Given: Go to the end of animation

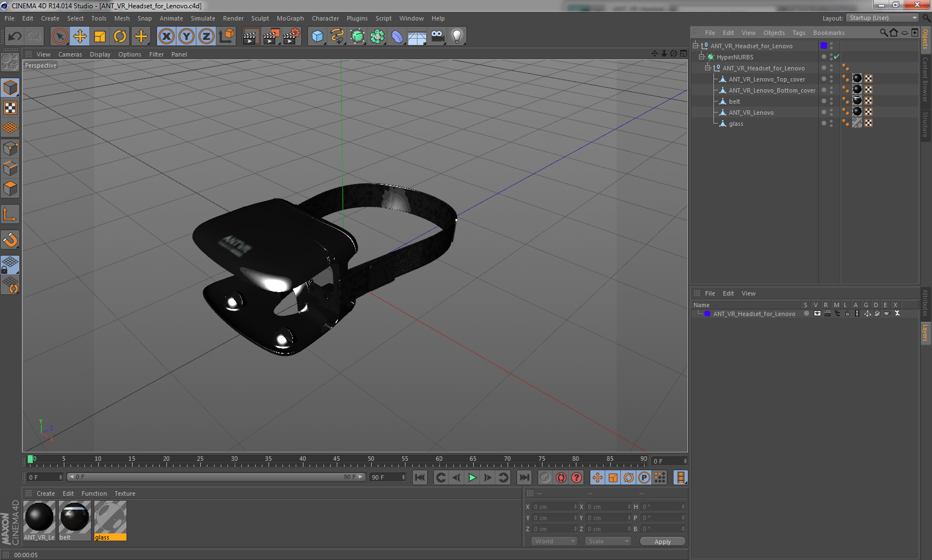Looking at the screenshot, I should [x=524, y=477].
